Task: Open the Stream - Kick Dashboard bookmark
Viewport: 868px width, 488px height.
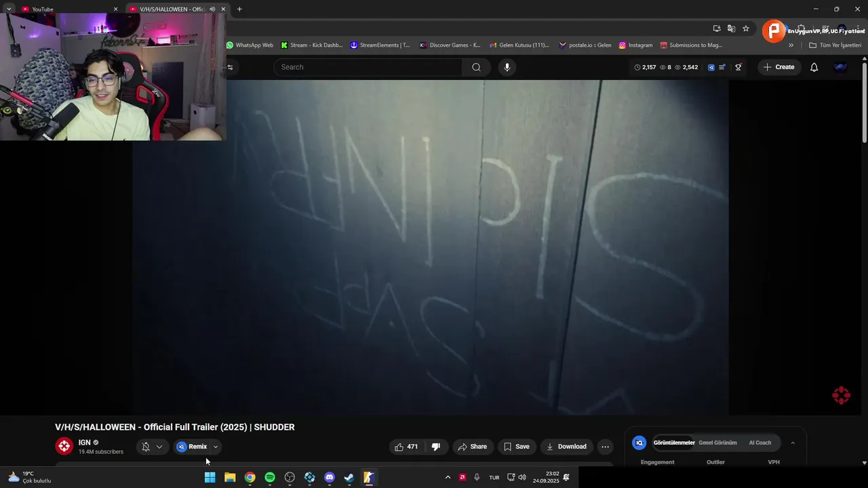Action: (x=312, y=45)
